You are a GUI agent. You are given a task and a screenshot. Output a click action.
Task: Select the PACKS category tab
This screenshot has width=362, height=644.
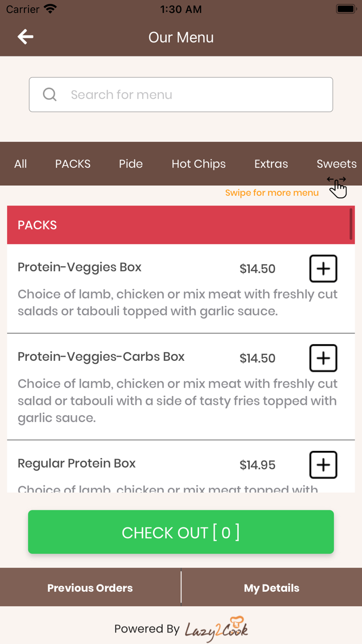[x=72, y=164]
